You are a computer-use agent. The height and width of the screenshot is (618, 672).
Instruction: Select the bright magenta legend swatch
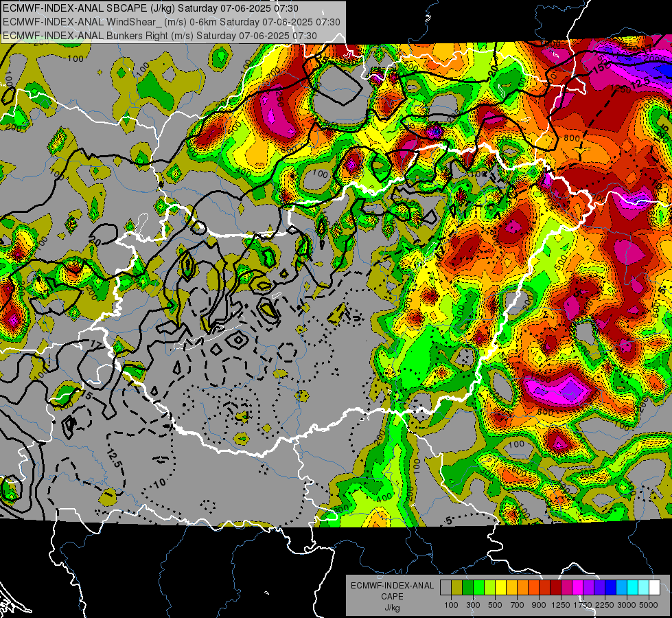tap(578, 588)
